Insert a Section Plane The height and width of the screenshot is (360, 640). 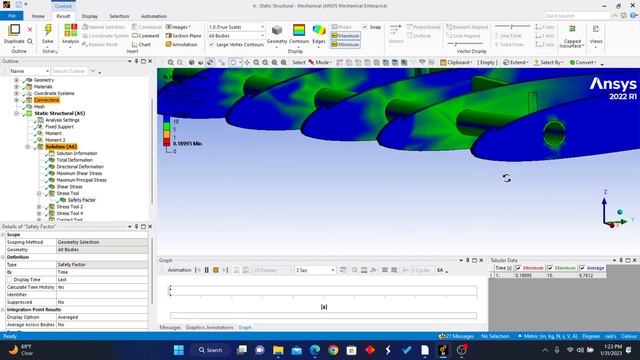click(x=183, y=36)
